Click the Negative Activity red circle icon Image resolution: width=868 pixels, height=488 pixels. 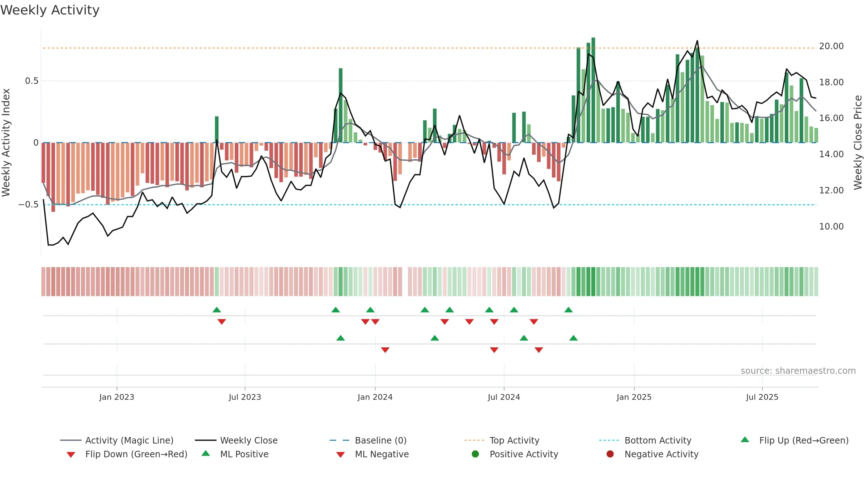610,454
